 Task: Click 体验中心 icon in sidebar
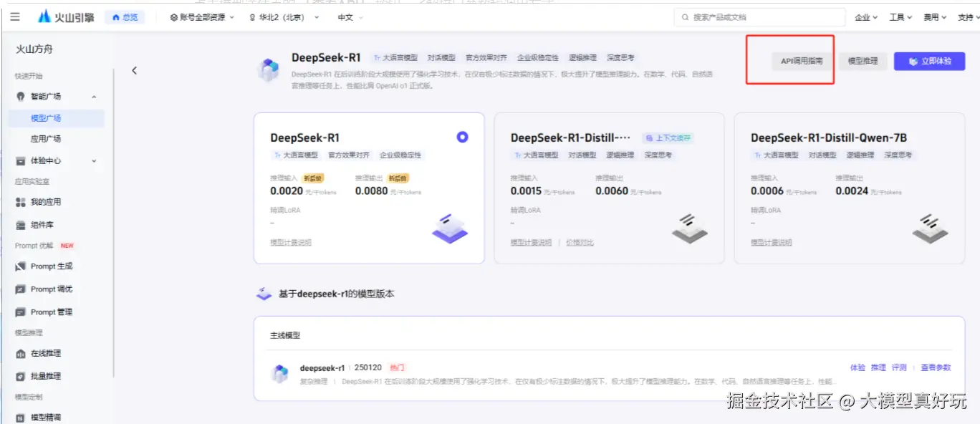pos(20,161)
